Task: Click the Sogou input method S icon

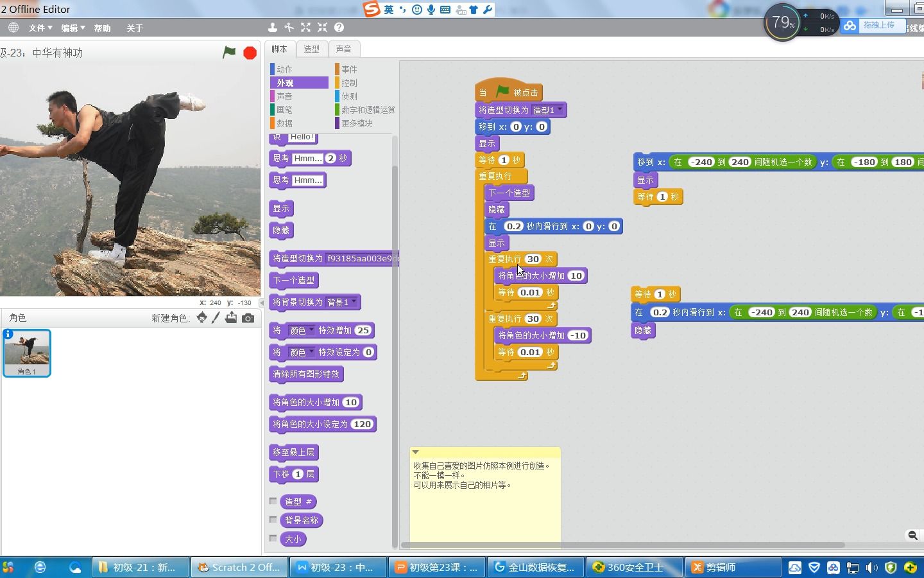Action: click(372, 9)
